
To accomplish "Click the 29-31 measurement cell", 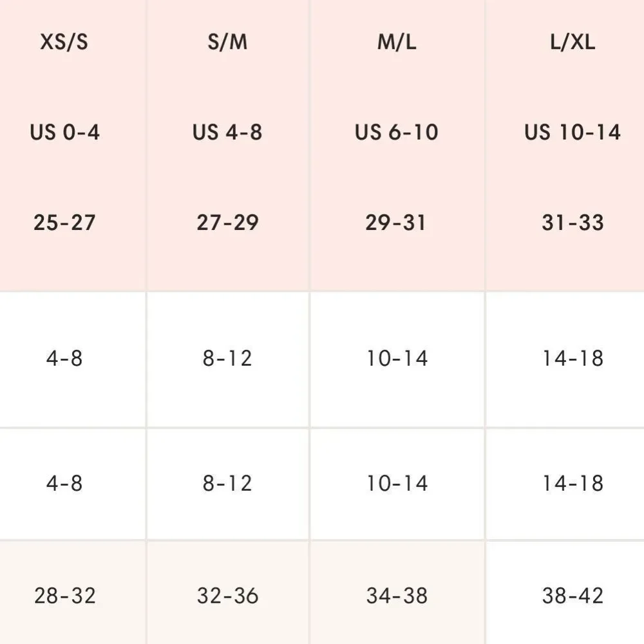I will 397,223.
